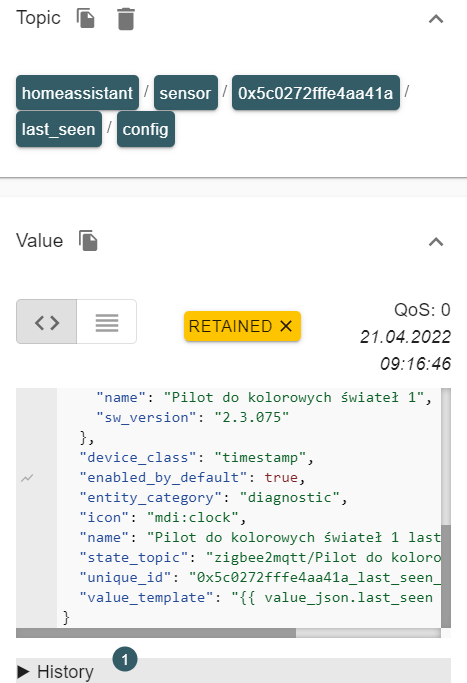Viewport: 467px width, 683px height.
Task: Collapse the Topic section
Action: coord(436,19)
